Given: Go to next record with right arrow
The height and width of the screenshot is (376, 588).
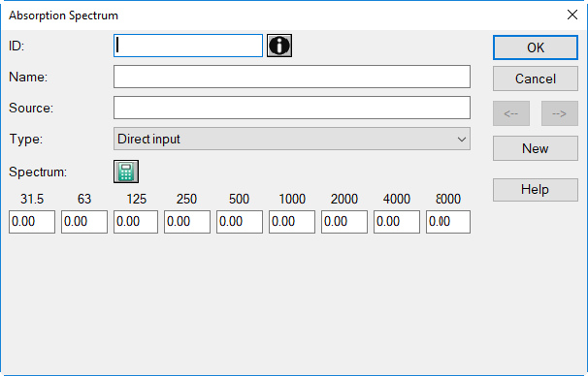Looking at the screenshot, I should pyautogui.click(x=560, y=113).
